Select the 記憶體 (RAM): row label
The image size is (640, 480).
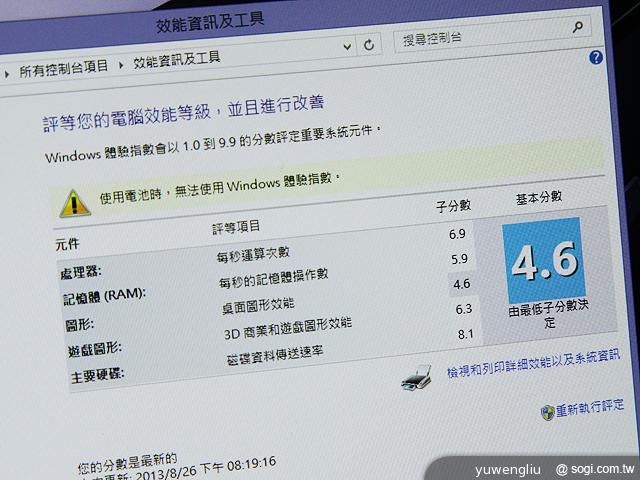(104, 296)
